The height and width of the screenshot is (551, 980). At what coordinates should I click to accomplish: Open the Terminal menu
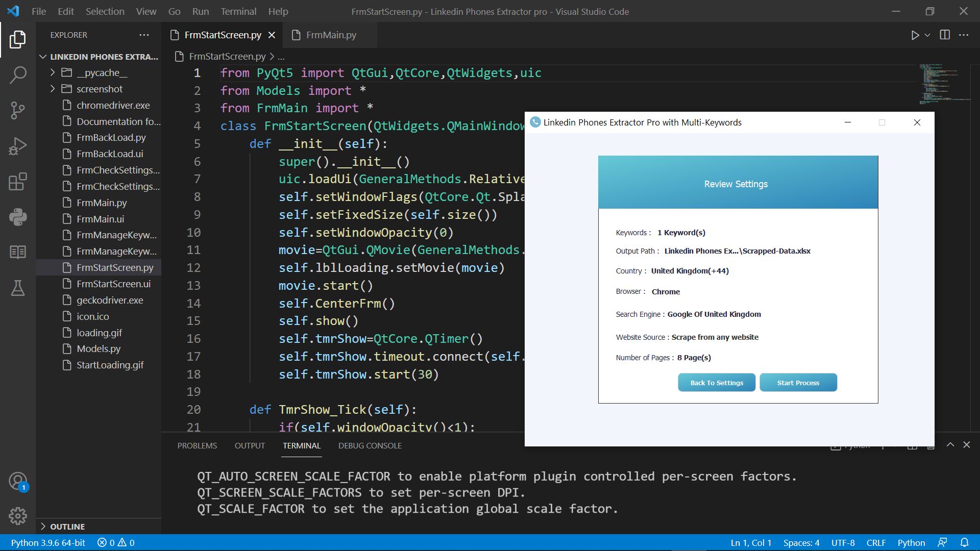click(238, 11)
